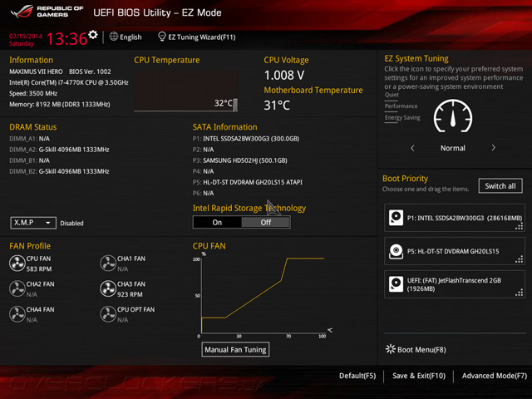Click the CPU temperature bar indicator
This screenshot has width=532, height=399.
point(235,105)
